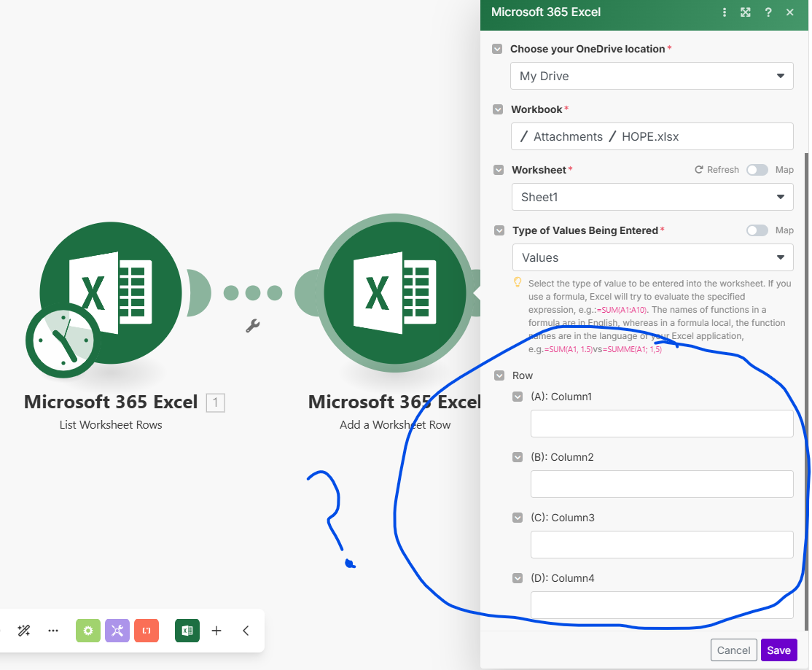The image size is (812, 670).
Task: Enable the Map switch for Worksheet
Action: (757, 170)
